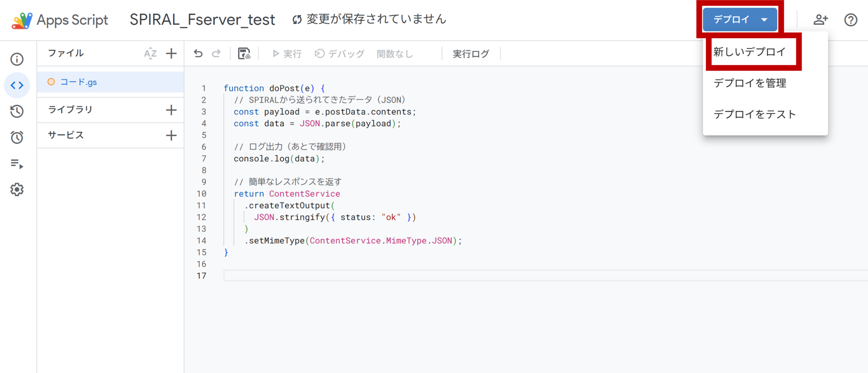Select the コード.gs file
This screenshot has width=868, height=373.
tap(78, 82)
